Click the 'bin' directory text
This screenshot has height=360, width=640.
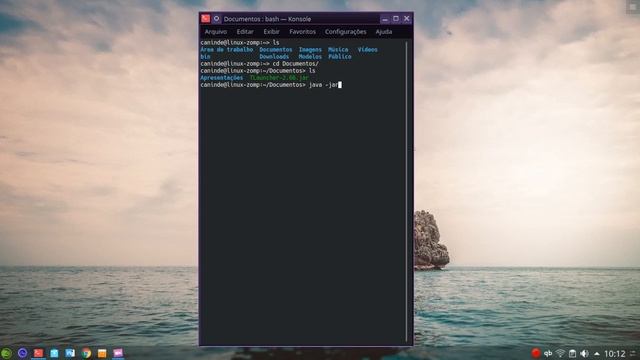tap(205, 57)
